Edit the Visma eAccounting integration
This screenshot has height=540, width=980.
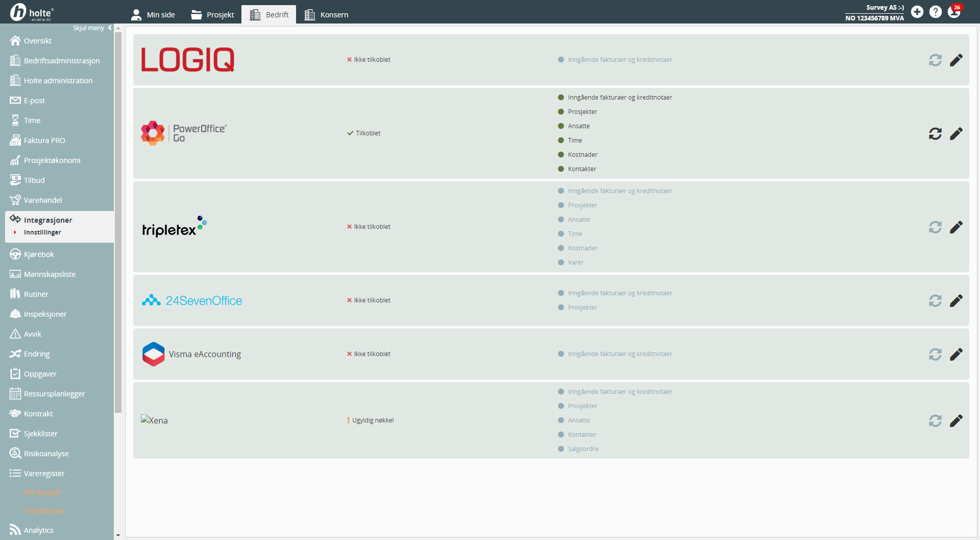tap(956, 355)
